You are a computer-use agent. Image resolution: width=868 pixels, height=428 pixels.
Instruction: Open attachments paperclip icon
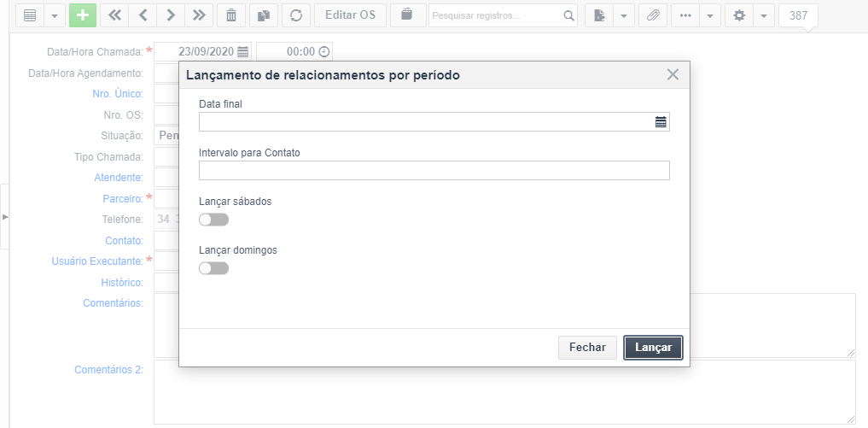[x=653, y=15]
